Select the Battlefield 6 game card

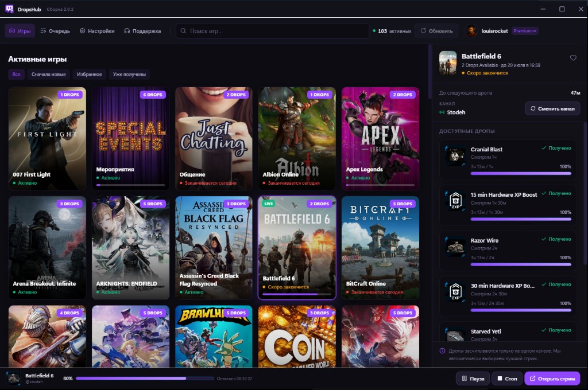(297, 248)
